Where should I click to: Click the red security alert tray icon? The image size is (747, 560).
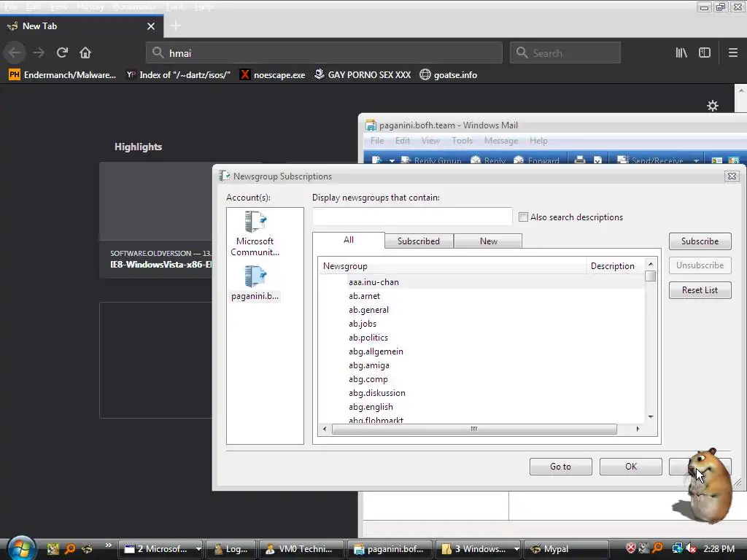tap(631, 548)
